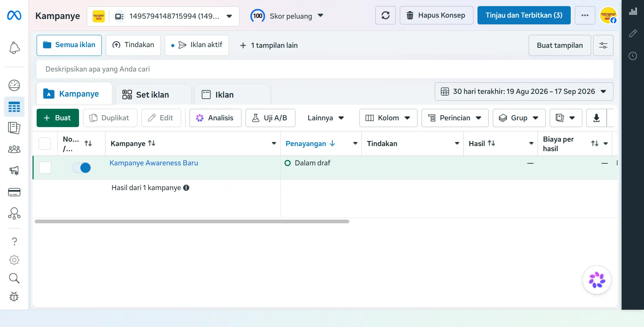Tick the select-all header checkbox

[45, 144]
